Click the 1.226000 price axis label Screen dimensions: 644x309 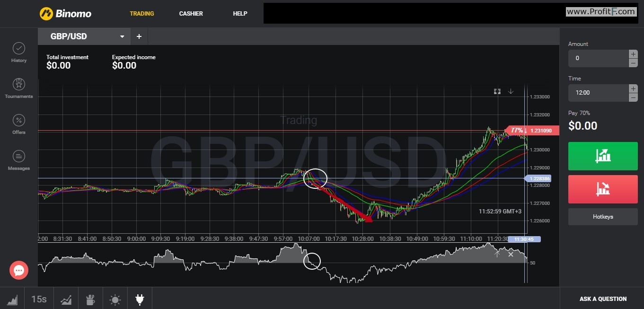coord(540,221)
